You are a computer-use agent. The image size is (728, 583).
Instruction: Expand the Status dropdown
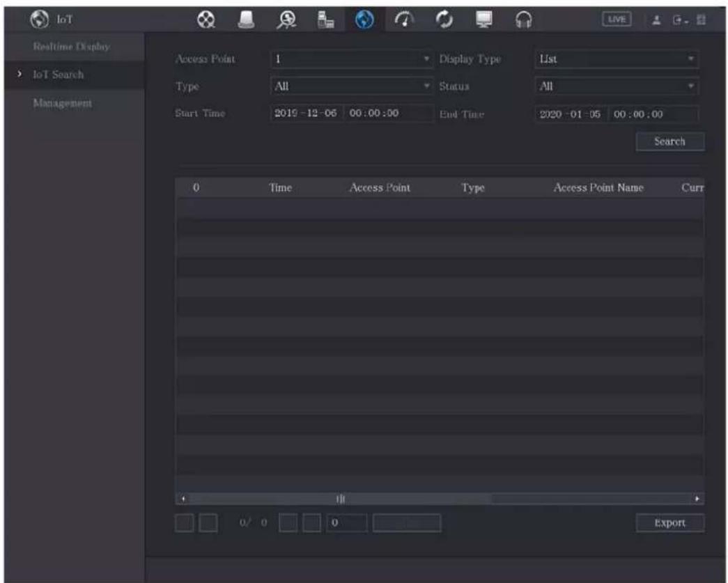click(617, 86)
